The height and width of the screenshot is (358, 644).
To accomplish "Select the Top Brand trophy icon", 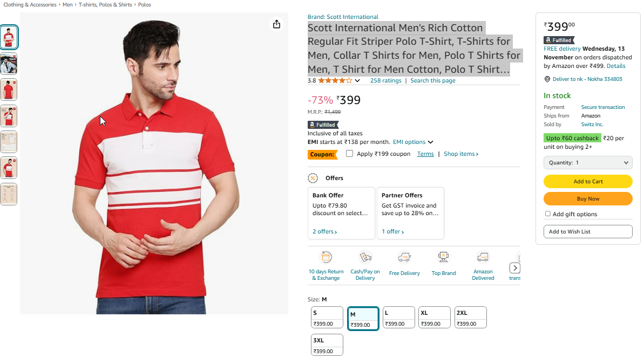I will 444,257.
